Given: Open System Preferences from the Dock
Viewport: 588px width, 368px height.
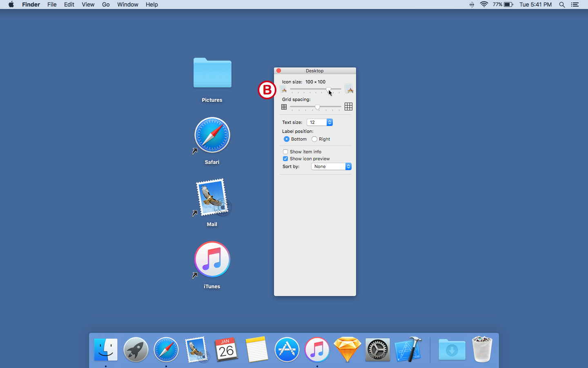Looking at the screenshot, I should click(x=377, y=350).
